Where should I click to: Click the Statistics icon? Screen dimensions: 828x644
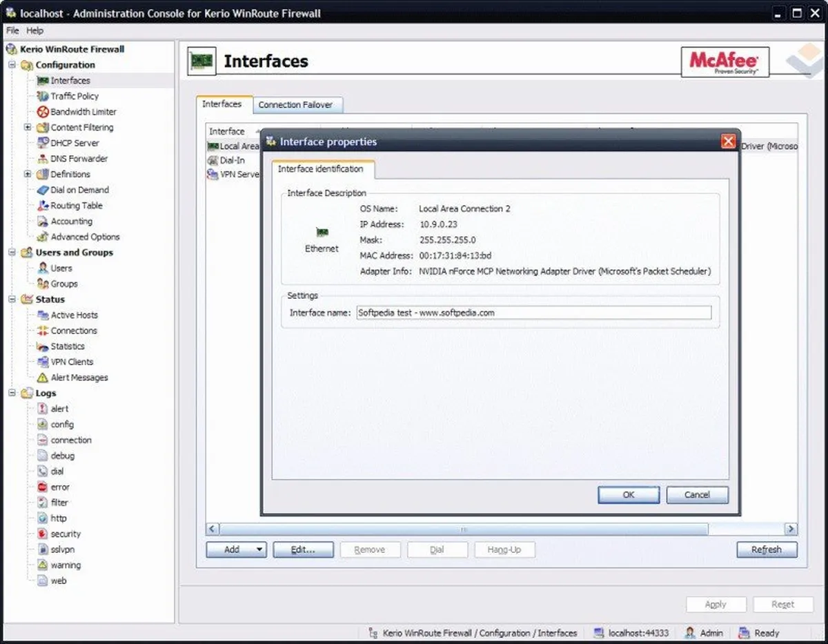pyautogui.click(x=43, y=347)
